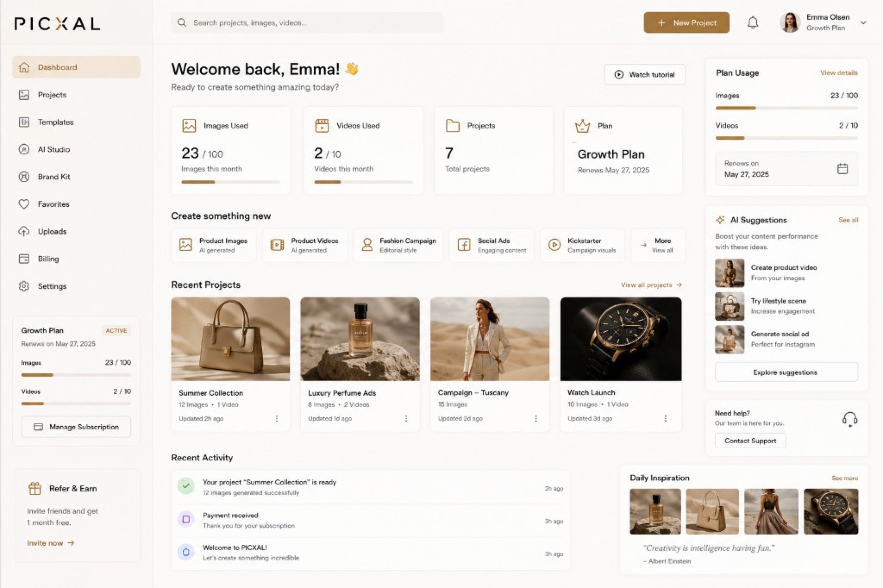This screenshot has height=588, width=883.
Task: Click the Watch tutorial button
Action: click(x=645, y=75)
